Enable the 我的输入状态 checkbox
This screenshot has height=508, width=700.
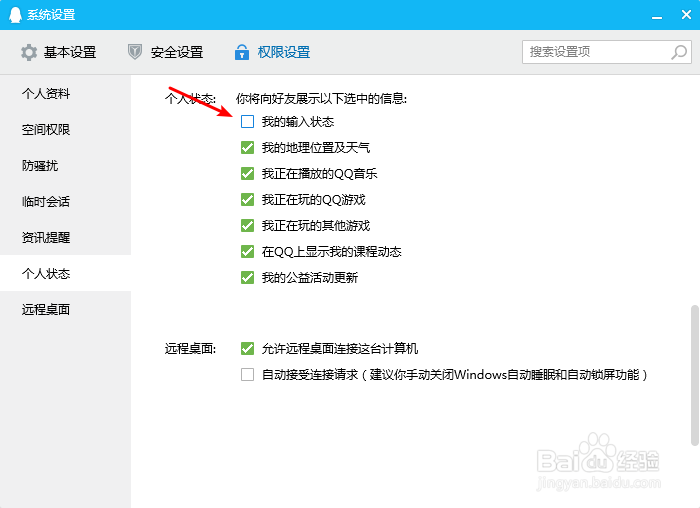pos(247,121)
